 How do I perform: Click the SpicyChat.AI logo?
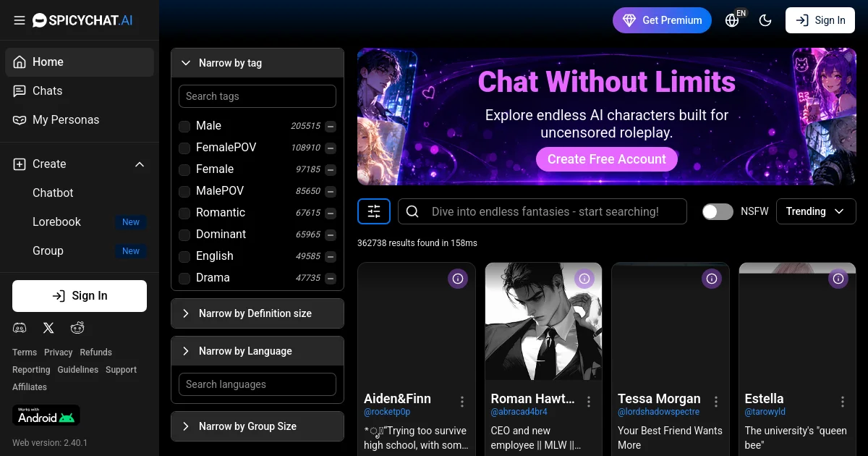(82, 20)
